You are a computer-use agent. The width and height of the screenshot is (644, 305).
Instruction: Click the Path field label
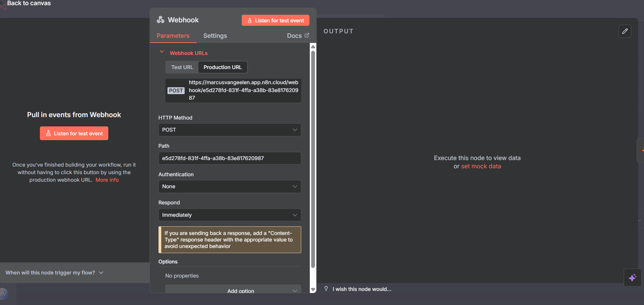pyautogui.click(x=164, y=146)
